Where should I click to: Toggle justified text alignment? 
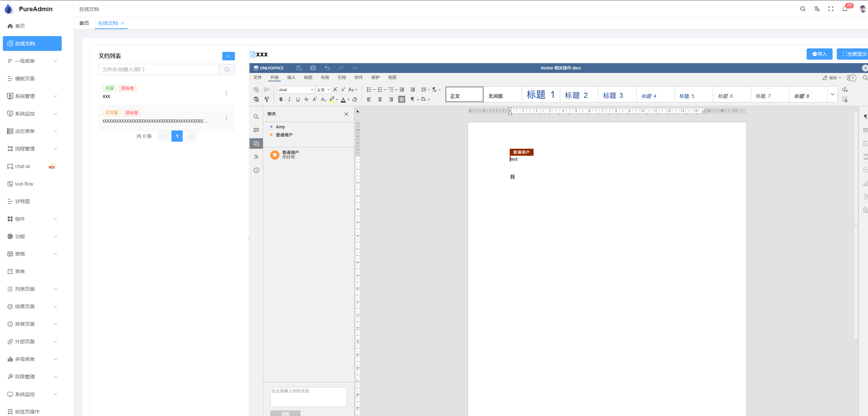click(402, 99)
